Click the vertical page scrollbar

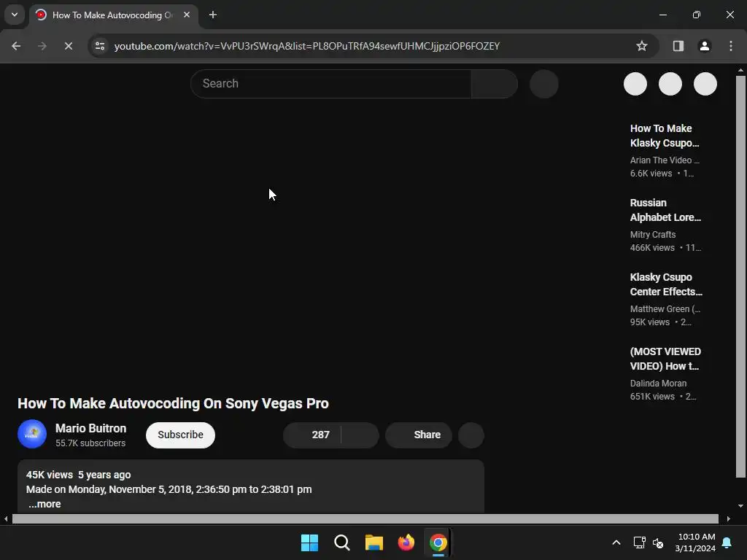[x=740, y=276]
